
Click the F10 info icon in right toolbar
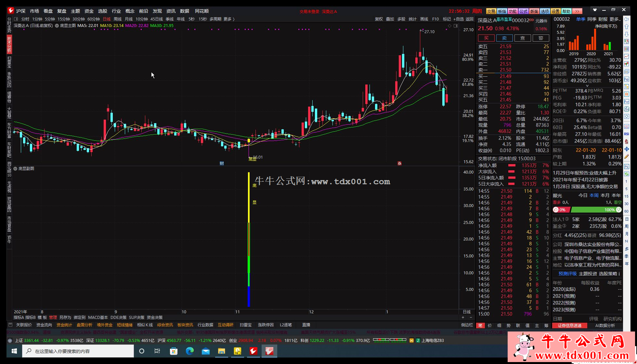627,79
